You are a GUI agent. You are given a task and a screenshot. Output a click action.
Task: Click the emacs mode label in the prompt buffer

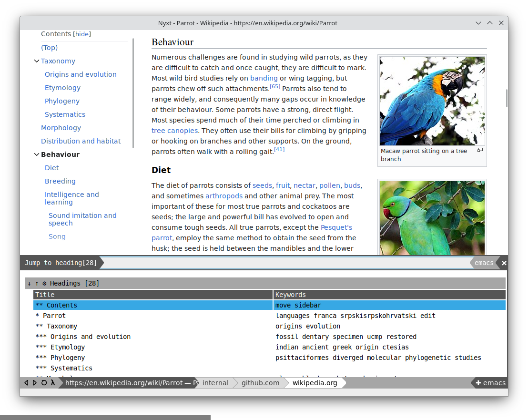click(484, 263)
